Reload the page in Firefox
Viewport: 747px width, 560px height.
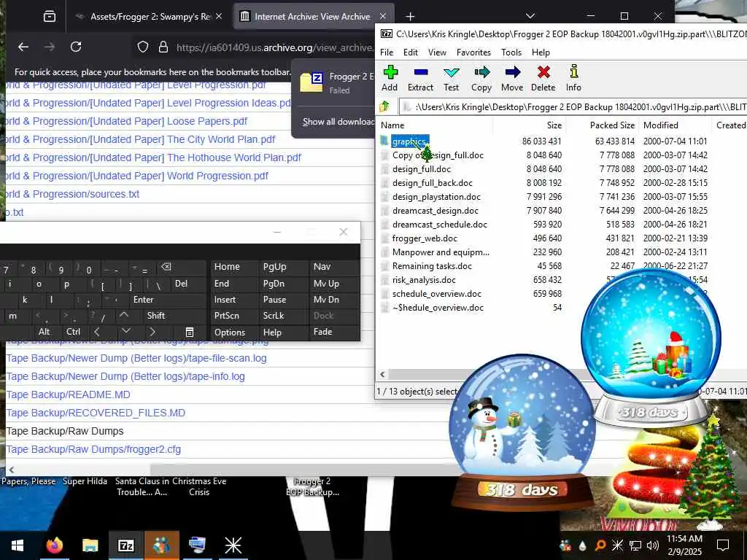click(76, 47)
